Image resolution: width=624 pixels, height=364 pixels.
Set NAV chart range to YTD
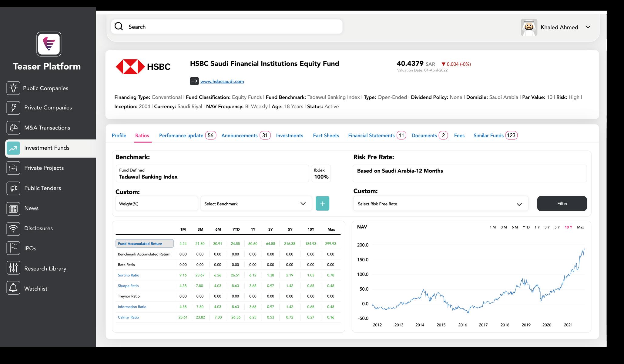click(526, 227)
